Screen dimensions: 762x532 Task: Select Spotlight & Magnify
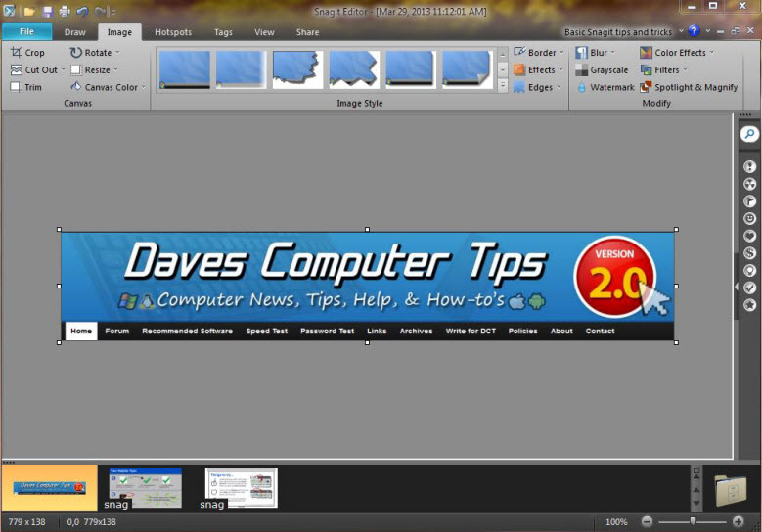tap(689, 87)
